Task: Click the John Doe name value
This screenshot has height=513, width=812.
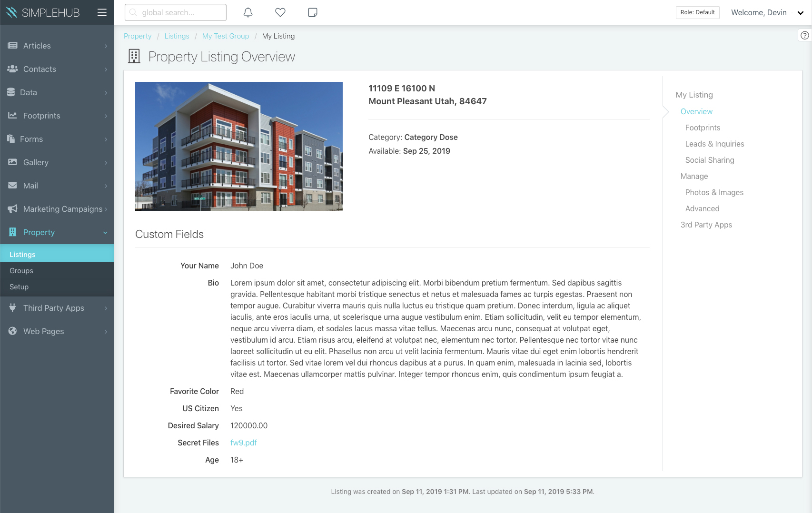Action: coord(247,266)
